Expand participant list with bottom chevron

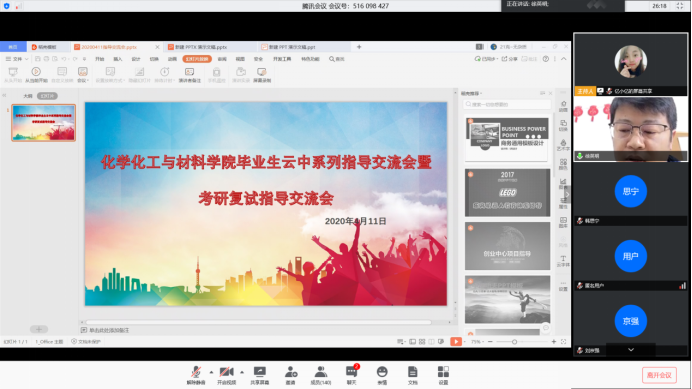coord(631,350)
